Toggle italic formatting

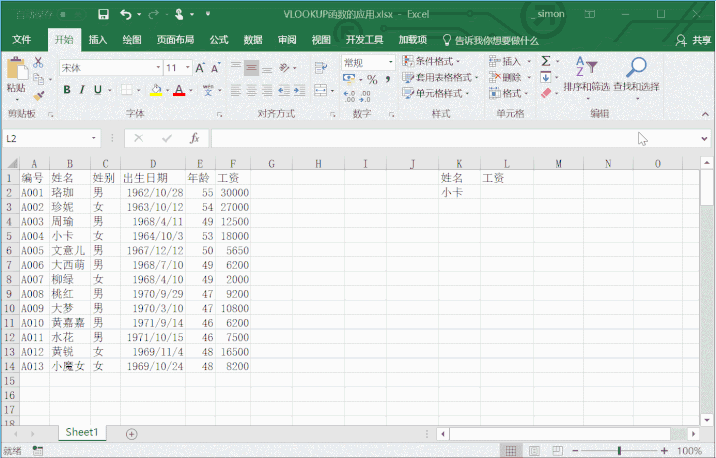tap(82, 89)
